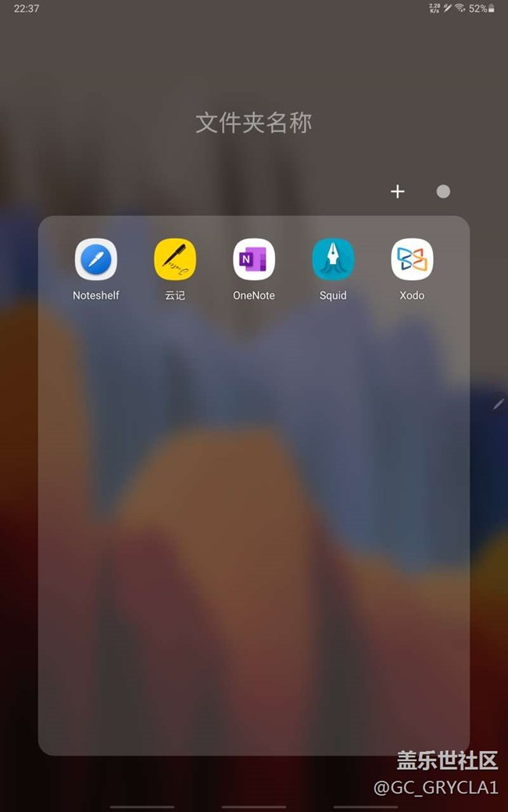Tap the Wi-Fi status bar icon
Screen dimensions: 508x812
point(460,9)
